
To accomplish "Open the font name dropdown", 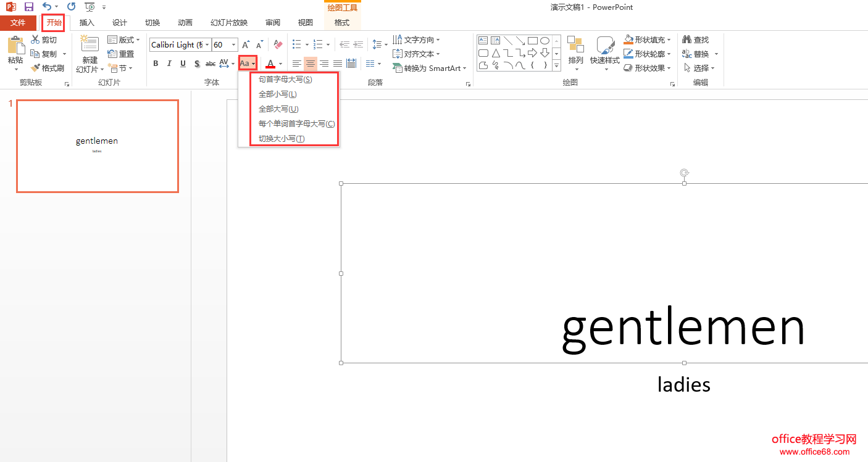I will (206, 44).
